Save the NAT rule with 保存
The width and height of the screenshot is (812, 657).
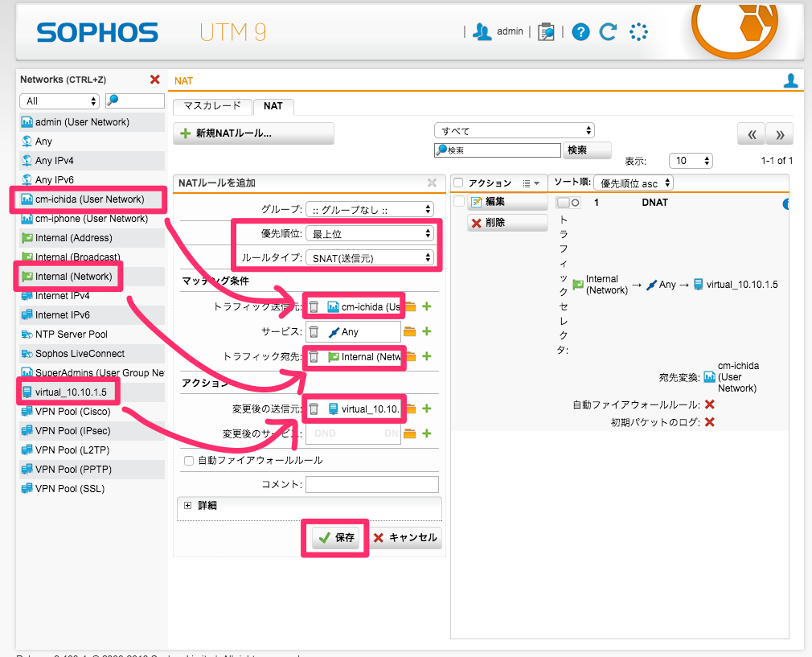click(x=335, y=538)
